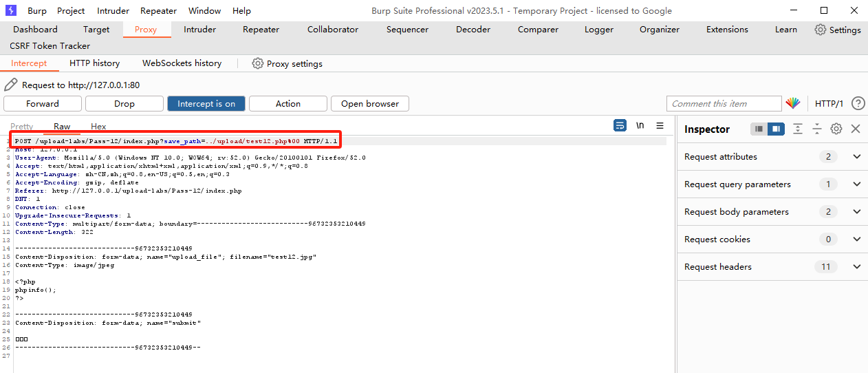Image resolution: width=868 pixels, height=373 pixels.
Task: Open message editor hamburger menu
Action: [660, 125]
